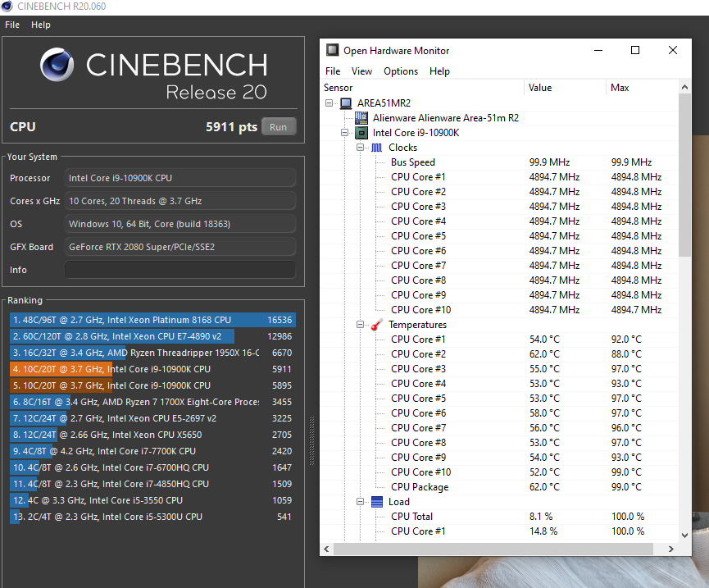
Task: Collapse the Intel Core i9-10900K node
Action: pos(344,133)
